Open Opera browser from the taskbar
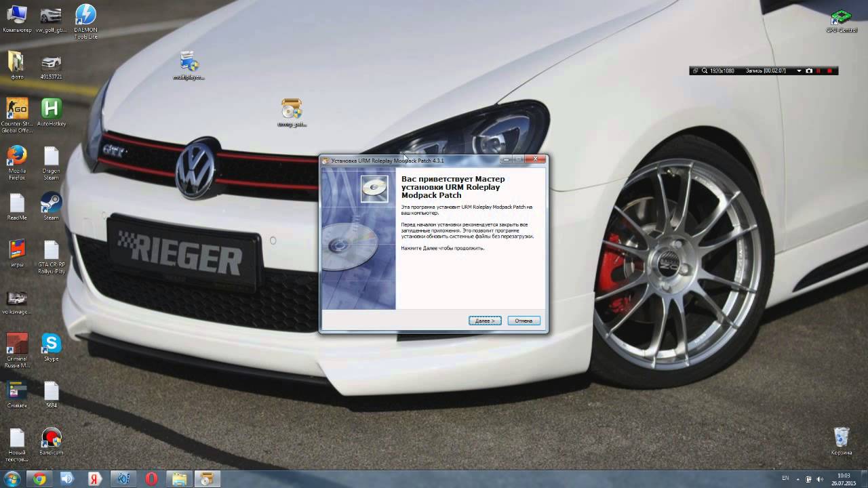 pyautogui.click(x=151, y=479)
